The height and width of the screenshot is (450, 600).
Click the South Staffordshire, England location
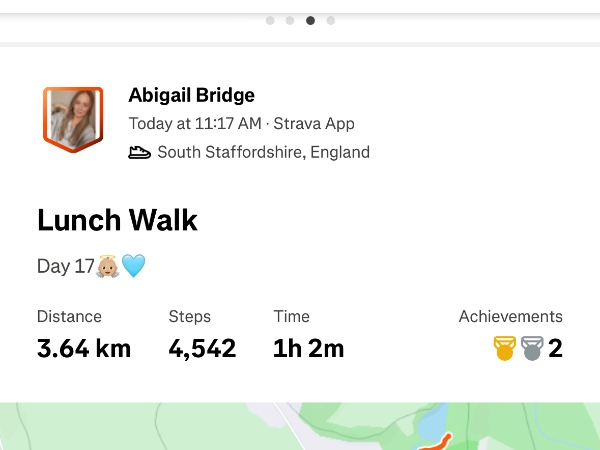click(263, 153)
